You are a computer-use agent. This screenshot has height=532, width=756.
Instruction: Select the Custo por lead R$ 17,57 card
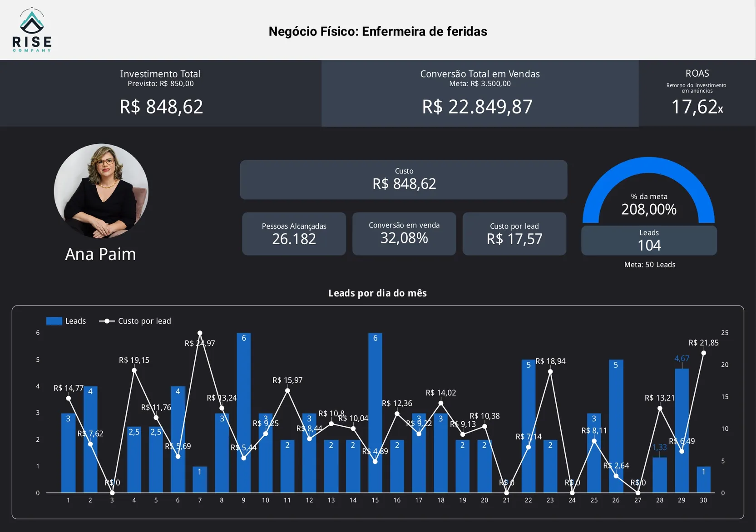coord(514,233)
